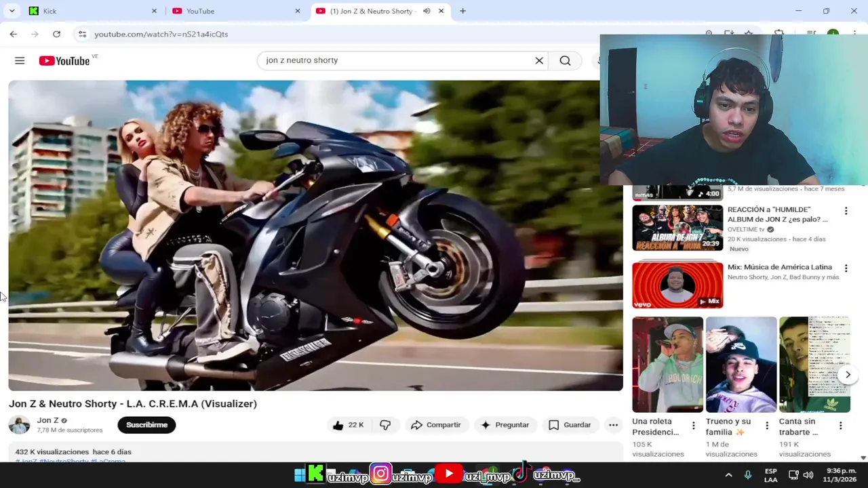Open the OVELTIME tv channel name
The width and height of the screenshot is (868, 488).
[746, 229]
